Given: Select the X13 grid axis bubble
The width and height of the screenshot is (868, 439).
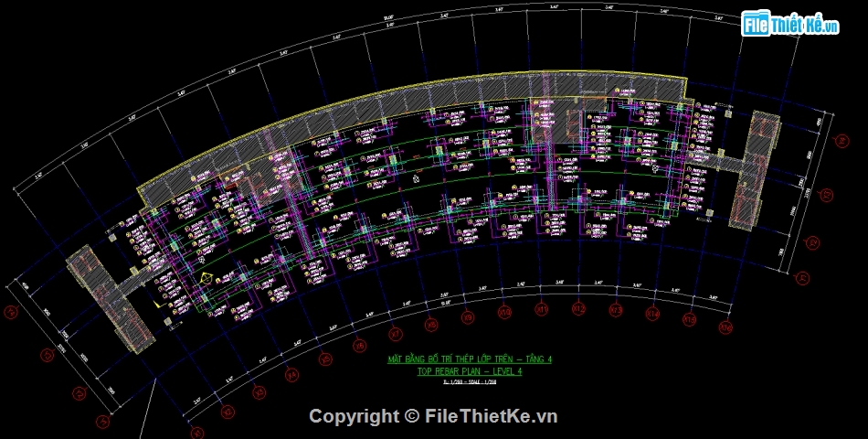Looking at the screenshot, I should [x=616, y=309].
